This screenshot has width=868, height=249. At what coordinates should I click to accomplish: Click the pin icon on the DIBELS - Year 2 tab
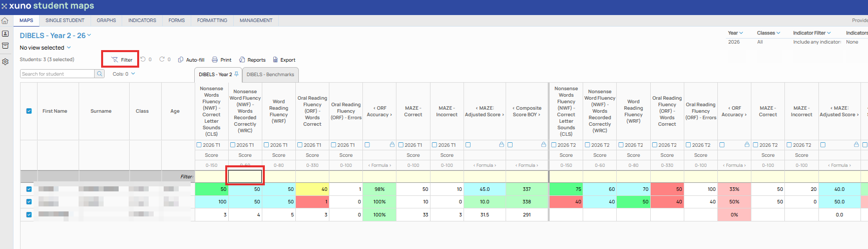click(237, 74)
